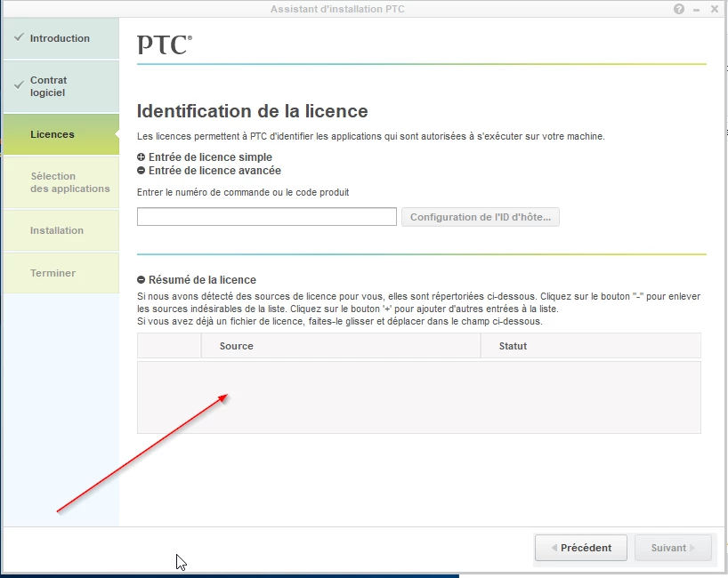Go back with the Précédent button
Viewport: 728px width, 578px height.
(581, 548)
